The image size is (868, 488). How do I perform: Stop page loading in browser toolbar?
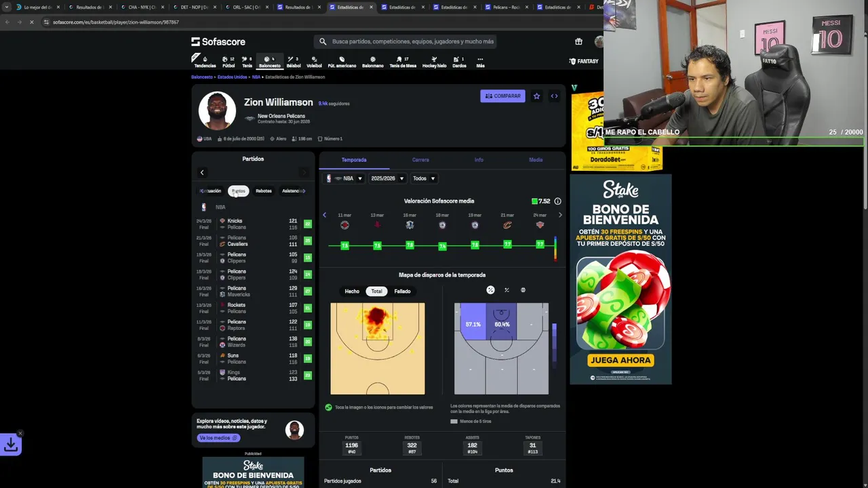pyautogui.click(x=31, y=22)
